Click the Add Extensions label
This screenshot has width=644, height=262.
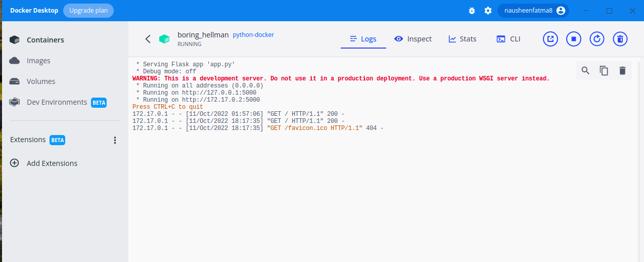52,163
